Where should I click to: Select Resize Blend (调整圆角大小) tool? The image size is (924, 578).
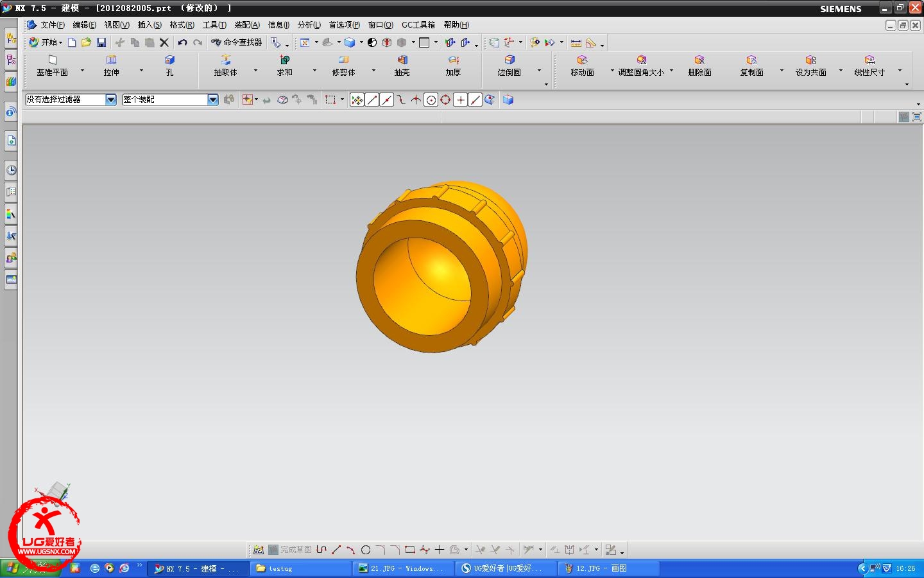[642, 66]
